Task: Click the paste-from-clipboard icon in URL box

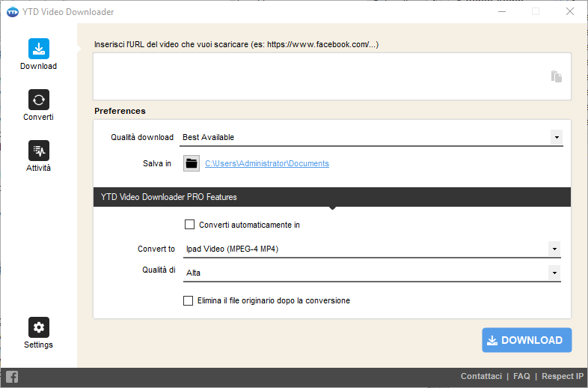Action: pyautogui.click(x=557, y=76)
